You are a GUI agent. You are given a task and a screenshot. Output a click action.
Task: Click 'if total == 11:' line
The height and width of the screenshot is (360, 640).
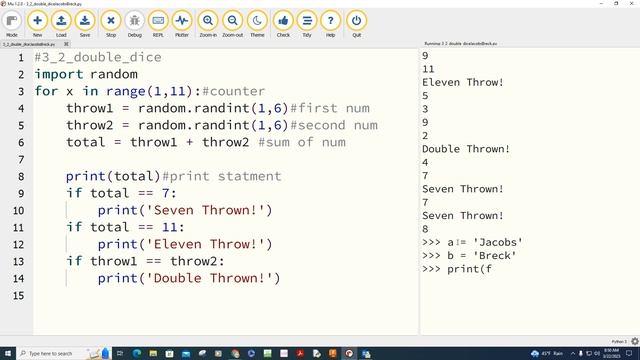125,227
